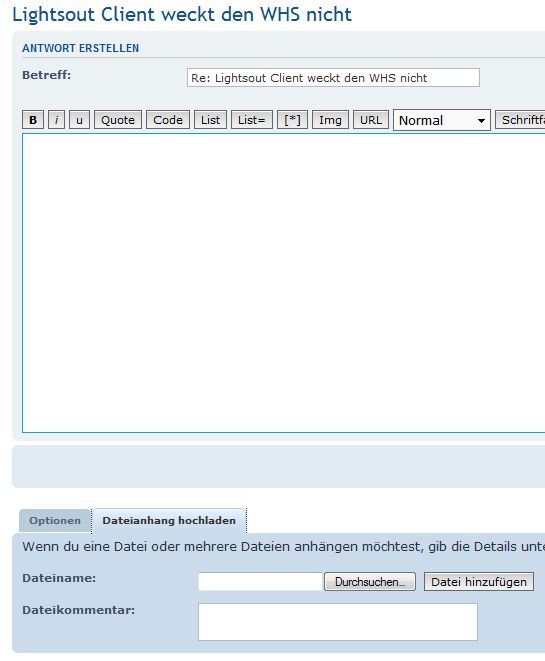Browse files with Durchsuchen button

coord(370,582)
